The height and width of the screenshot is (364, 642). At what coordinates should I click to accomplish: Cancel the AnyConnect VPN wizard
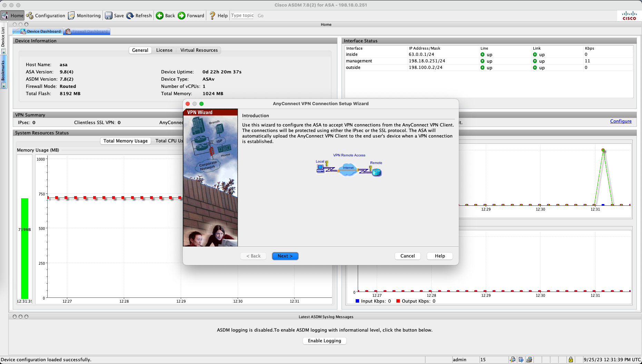tap(407, 256)
